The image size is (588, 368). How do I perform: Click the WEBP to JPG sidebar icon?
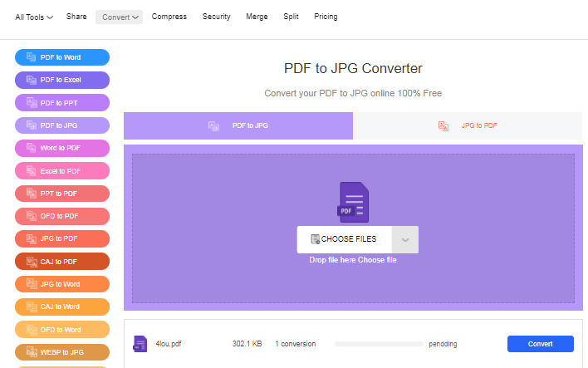click(31, 352)
